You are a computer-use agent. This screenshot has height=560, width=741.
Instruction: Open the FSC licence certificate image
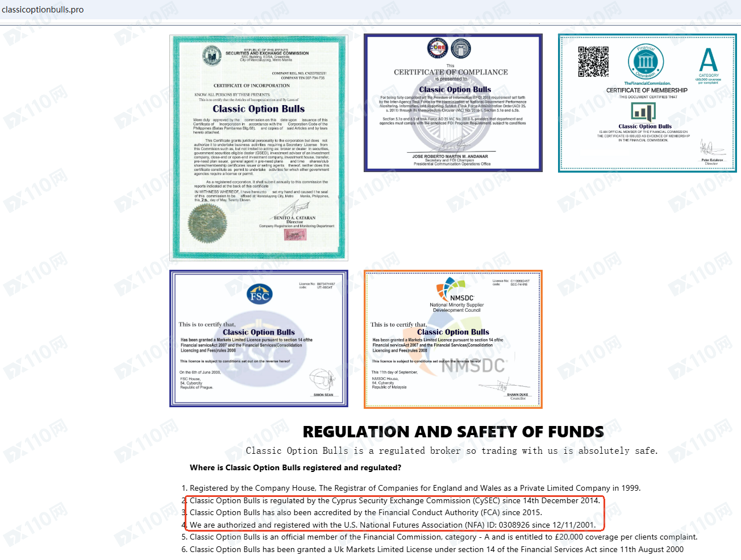click(x=259, y=338)
